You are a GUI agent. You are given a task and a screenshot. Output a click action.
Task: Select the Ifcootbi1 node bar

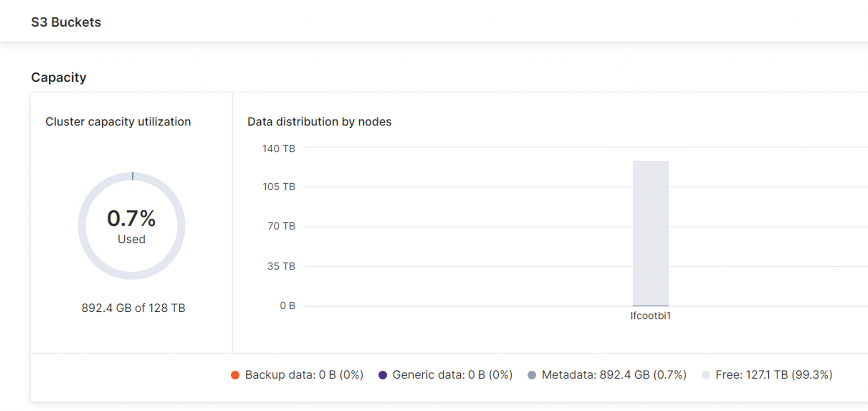point(650,233)
